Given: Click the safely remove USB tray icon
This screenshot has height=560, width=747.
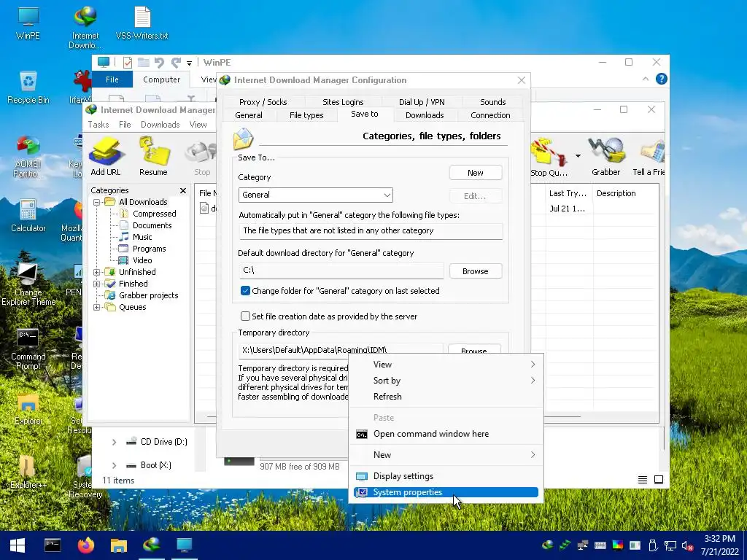Looking at the screenshot, I should point(653,545).
